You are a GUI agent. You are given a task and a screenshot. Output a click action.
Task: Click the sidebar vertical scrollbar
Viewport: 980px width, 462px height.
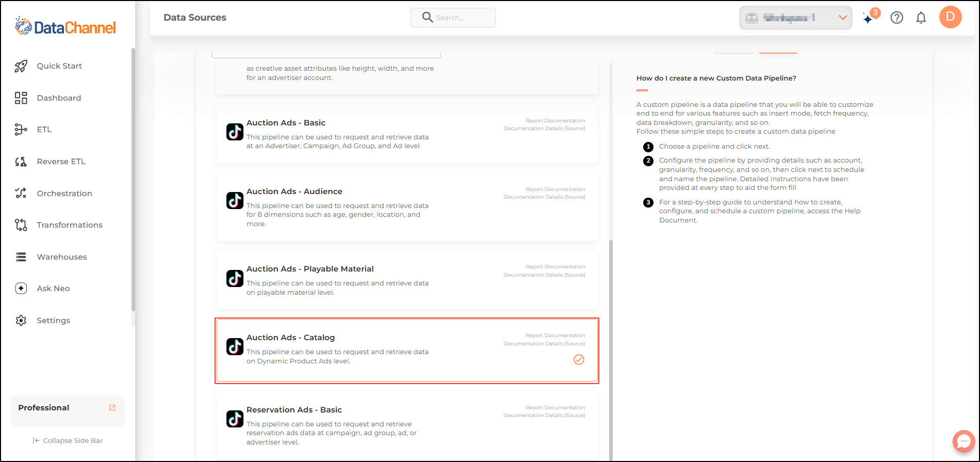pyautogui.click(x=133, y=180)
